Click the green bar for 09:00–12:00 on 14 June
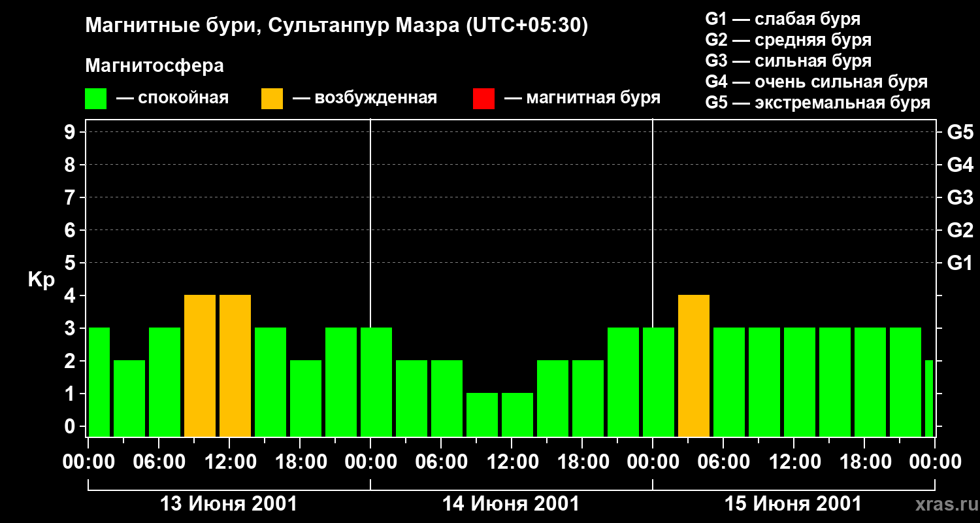 482,415
